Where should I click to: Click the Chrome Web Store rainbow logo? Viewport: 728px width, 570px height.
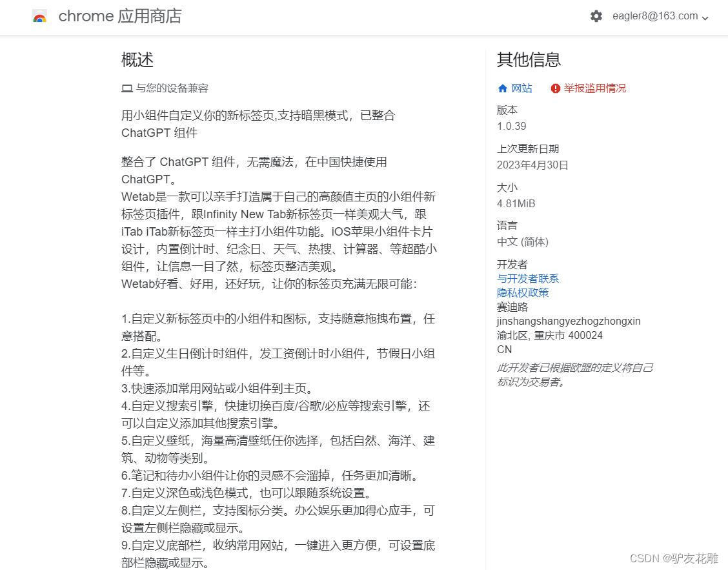click(x=40, y=17)
